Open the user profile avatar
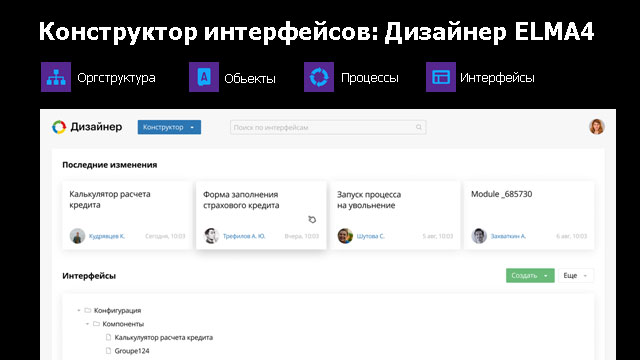This screenshot has height=360, width=640. click(x=597, y=127)
